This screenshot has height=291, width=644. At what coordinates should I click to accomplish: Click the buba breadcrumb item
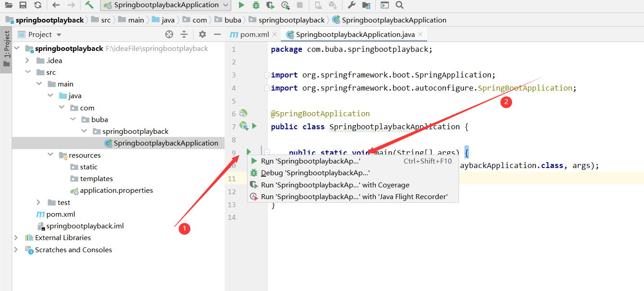(x=228, y=20)
